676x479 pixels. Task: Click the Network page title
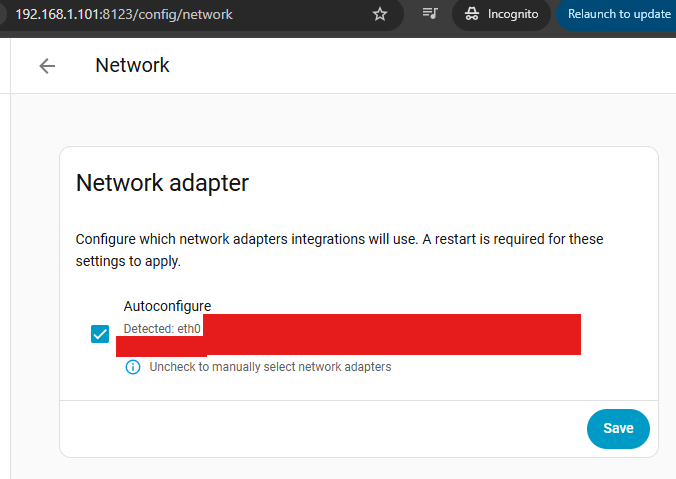(x=132, y=66)
